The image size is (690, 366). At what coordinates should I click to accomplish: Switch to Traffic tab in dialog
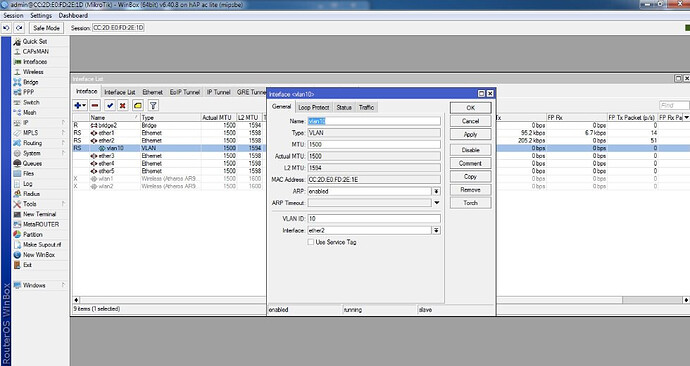(366, 107)
